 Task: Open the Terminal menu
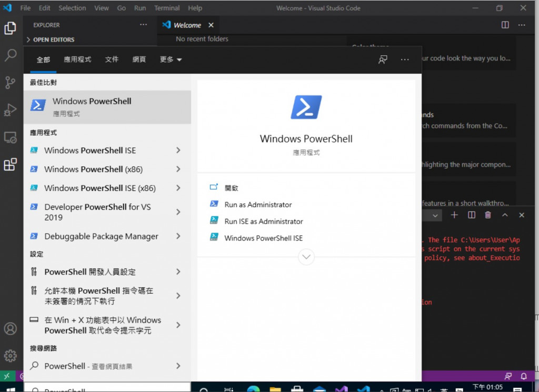tap(167, 8)
